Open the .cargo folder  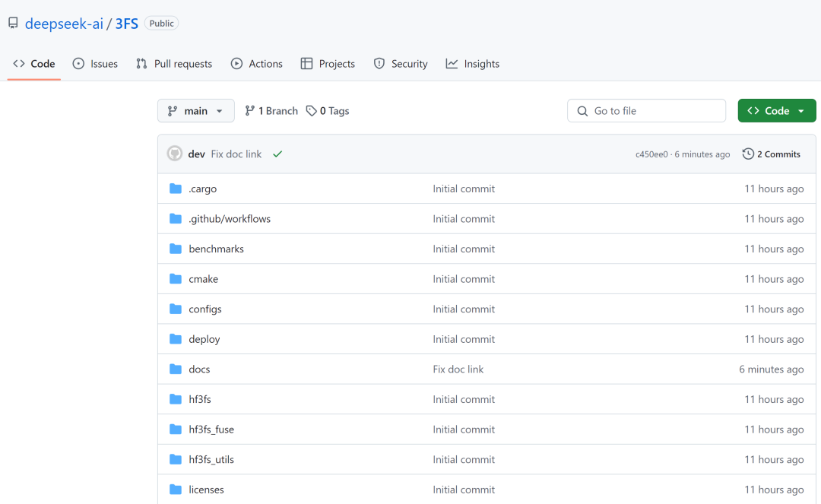click(x=203, y=189)
